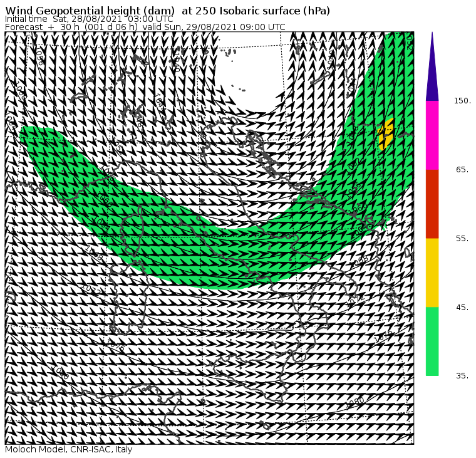The width and height of the screenshot is (476, 458).
Task: Click the yellow wind maximum patch on the map
Action: tap(386, 135)
